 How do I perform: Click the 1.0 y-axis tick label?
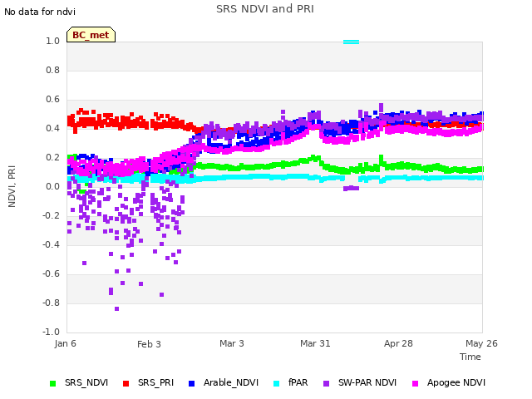(52, 41)
